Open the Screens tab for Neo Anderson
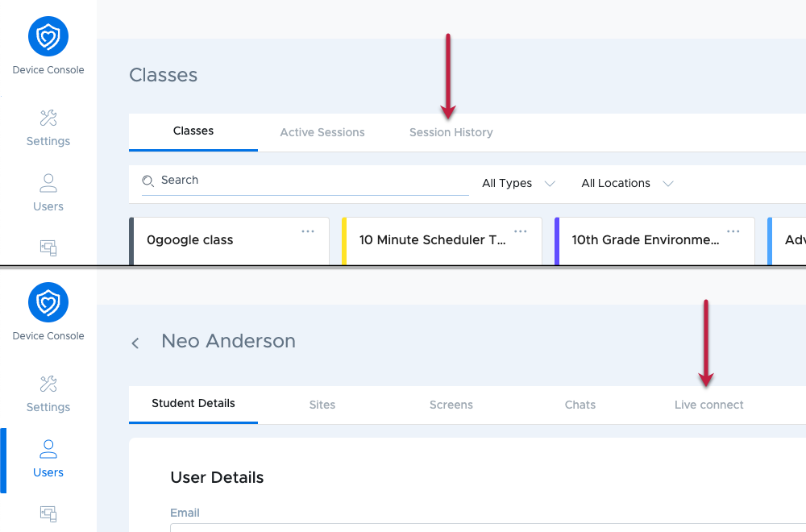The height and width of the screenshot is (532, 806). point(451,405)
